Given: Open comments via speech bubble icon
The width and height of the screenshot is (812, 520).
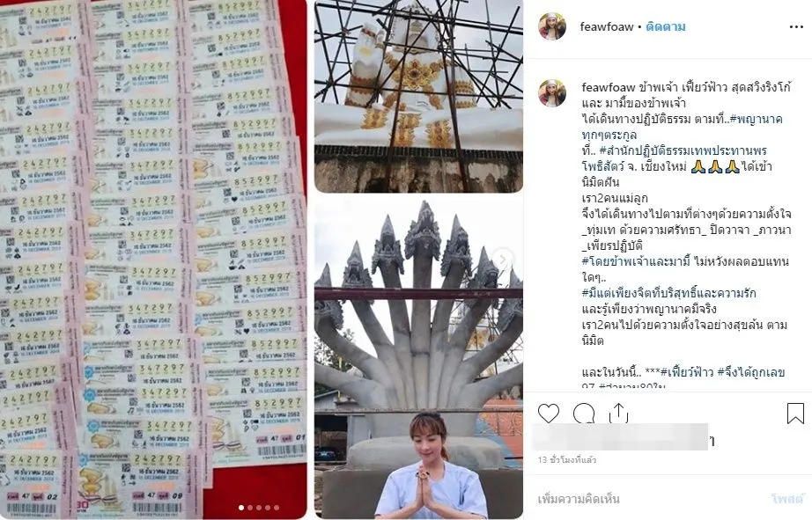Looking at the screenshot, I should (x=584, y=414).
